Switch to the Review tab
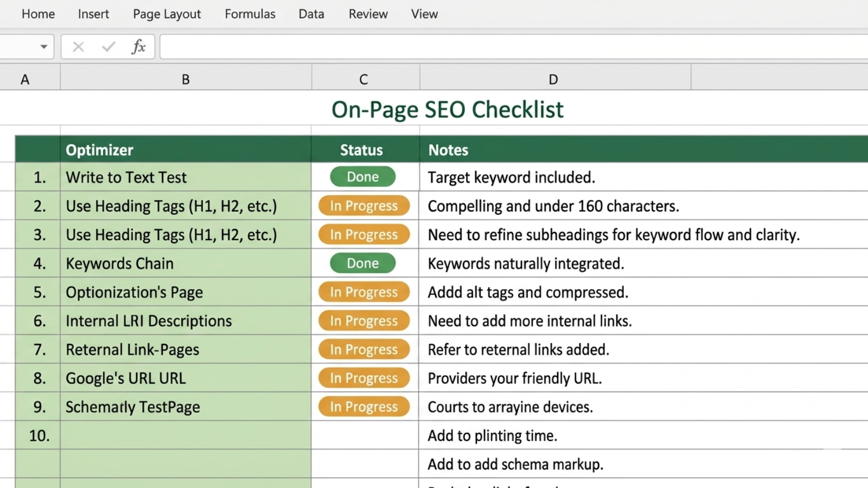The width and height of the screenshot is (868, 488). [368, 14]
